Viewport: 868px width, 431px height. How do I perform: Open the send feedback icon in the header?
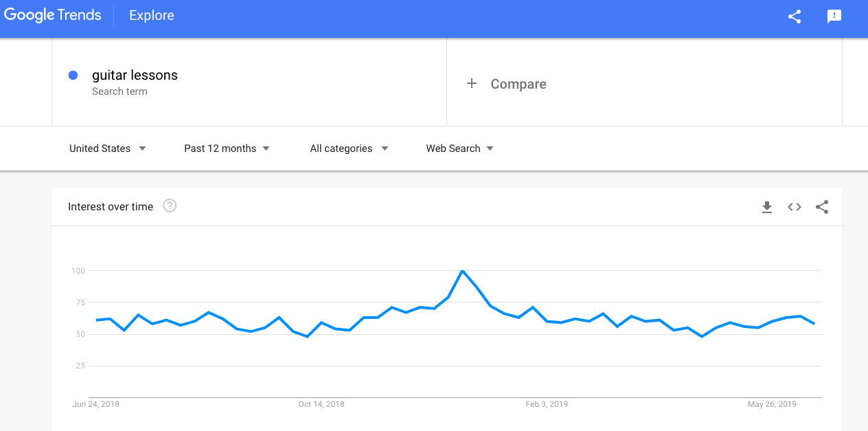click(x=834, y=16)
